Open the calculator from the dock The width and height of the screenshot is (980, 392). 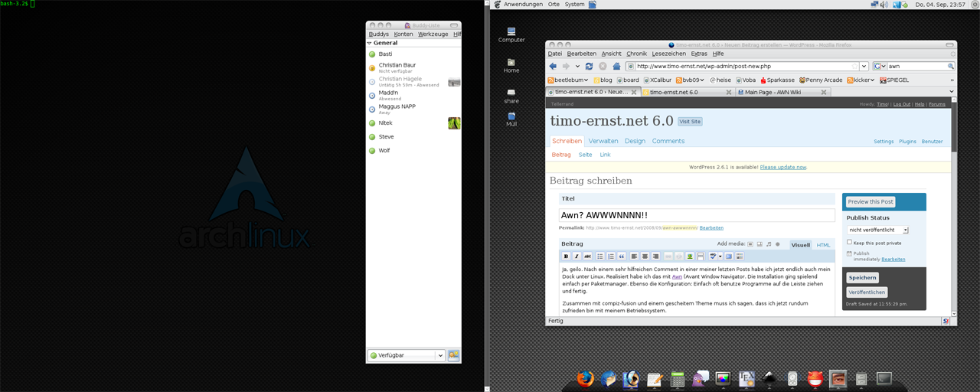tap(678, 378)
